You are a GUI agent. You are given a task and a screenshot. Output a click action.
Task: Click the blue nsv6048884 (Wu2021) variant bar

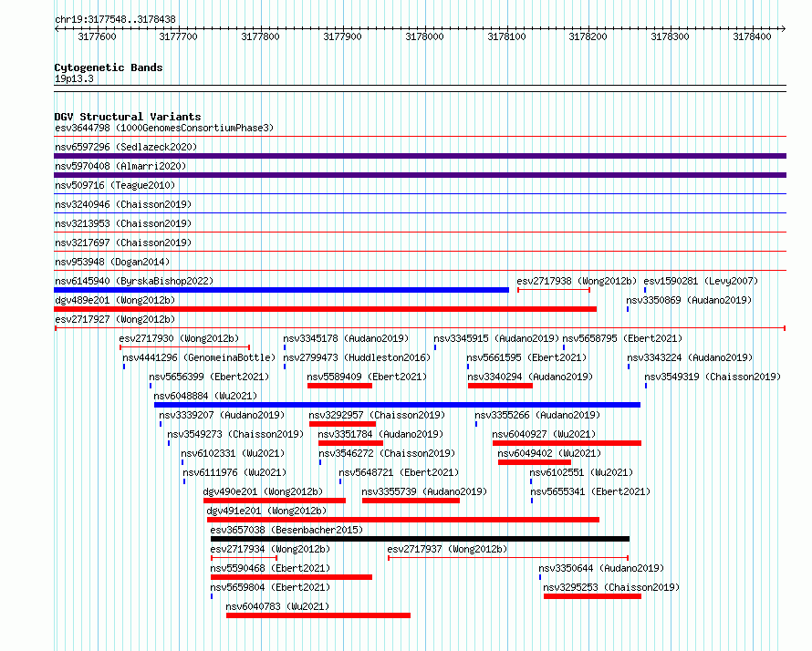coord(397,405)
